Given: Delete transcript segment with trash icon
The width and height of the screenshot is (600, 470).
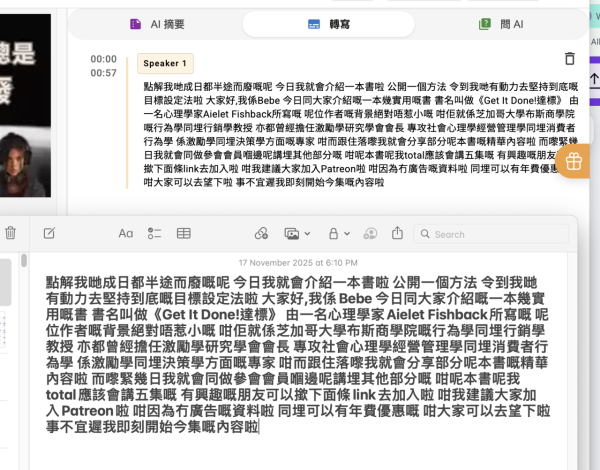Looking at the screenshot, I should pyautogui.click(x=570, y=59).
